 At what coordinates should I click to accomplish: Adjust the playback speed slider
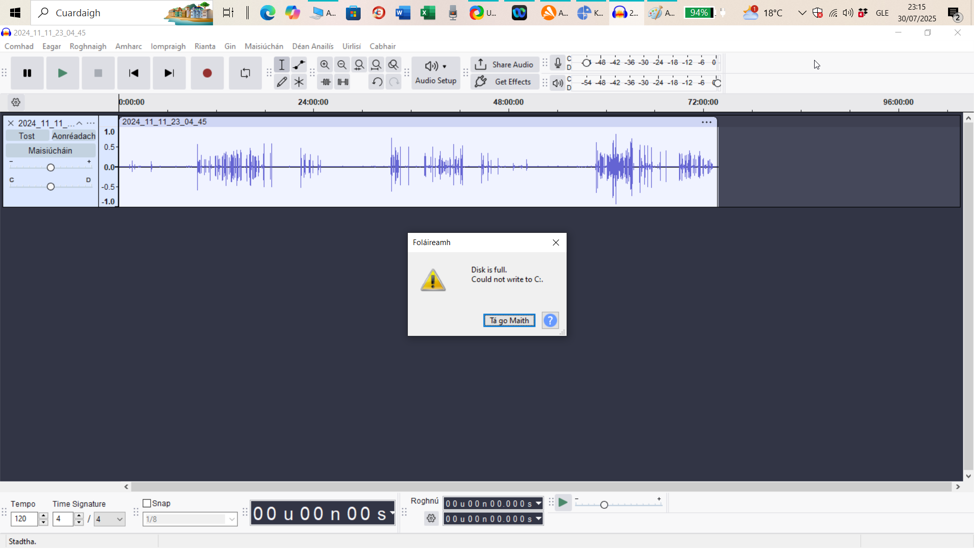[x=604, y=505]
